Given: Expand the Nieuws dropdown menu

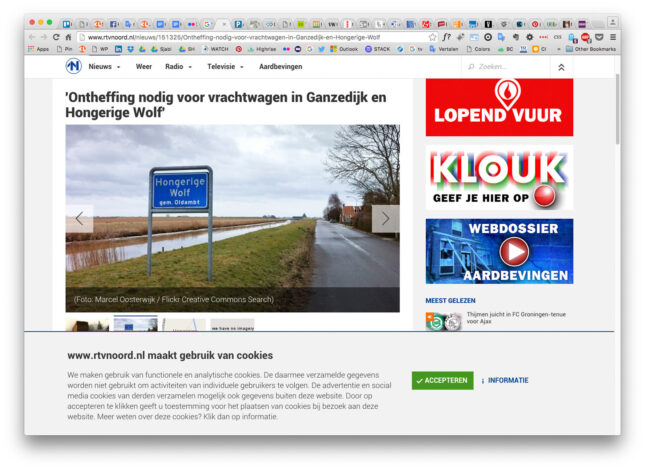Looking at the screenshot, I should [x=104, y=67].
